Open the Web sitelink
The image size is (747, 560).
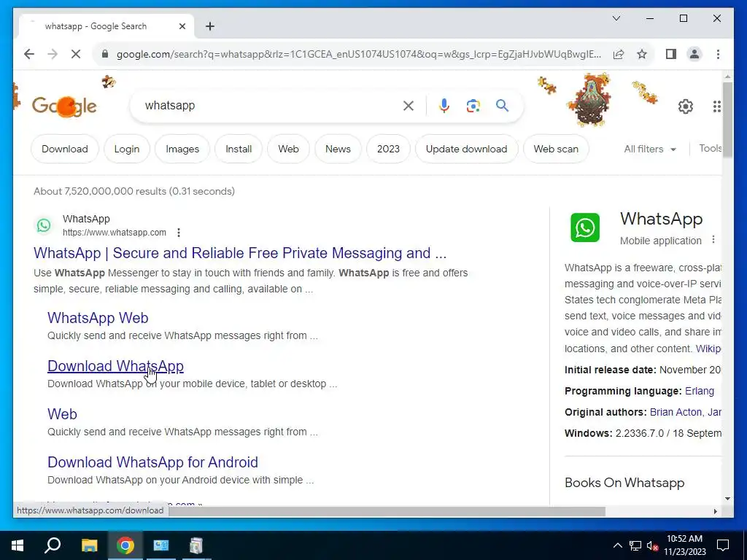click(x=62, y=414)
